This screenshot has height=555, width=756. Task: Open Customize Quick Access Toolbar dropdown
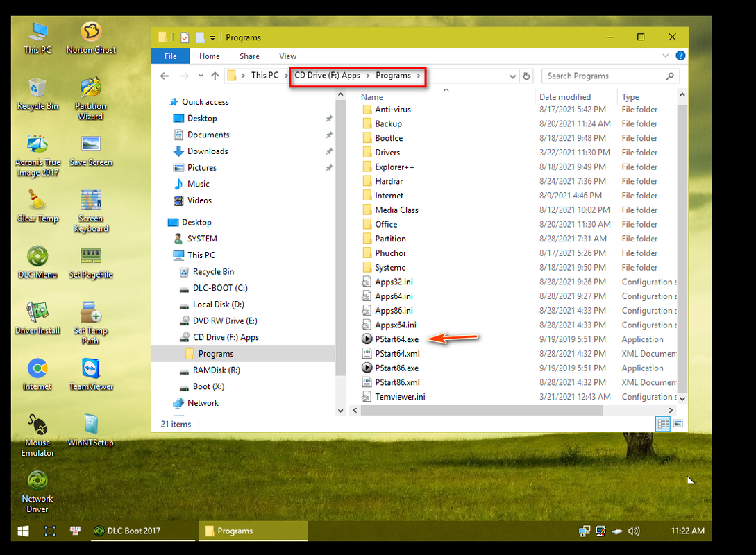click(212, 37)
